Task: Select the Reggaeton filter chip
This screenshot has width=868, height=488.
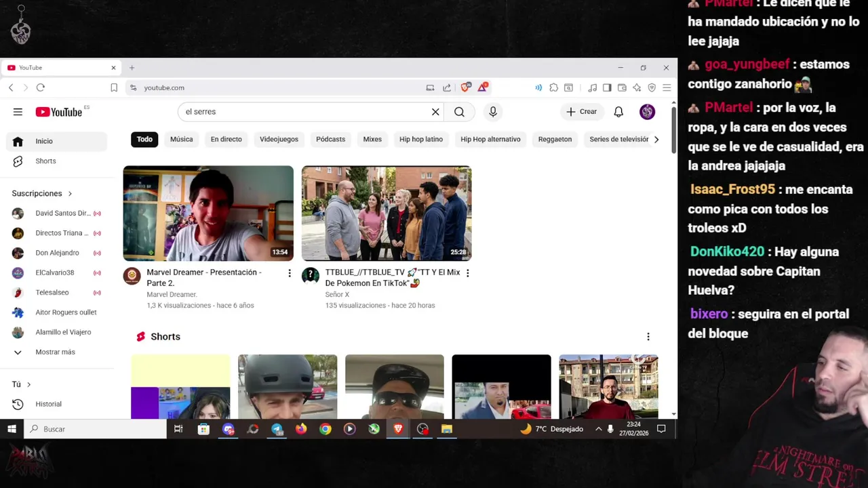Action: [x=555, y=140]
